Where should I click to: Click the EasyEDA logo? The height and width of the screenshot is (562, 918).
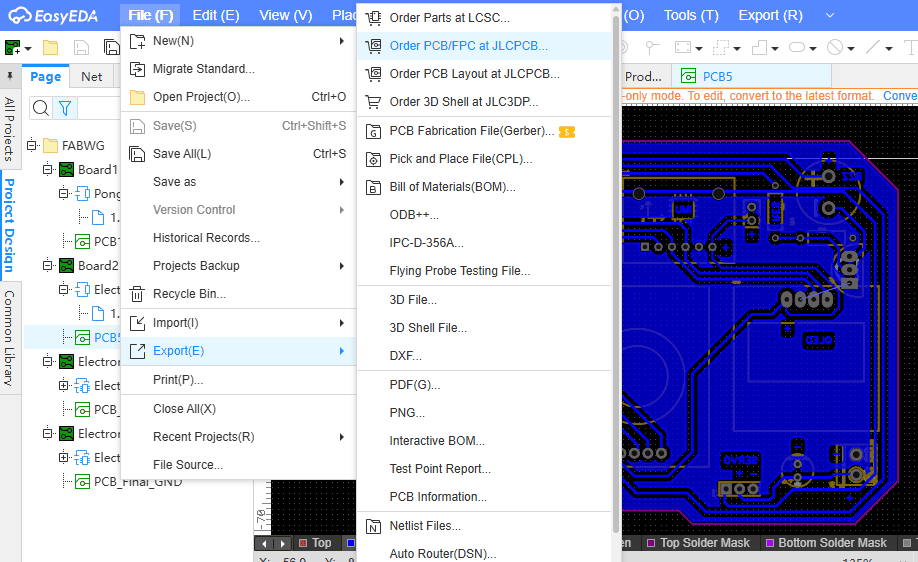pyautogui.click(x=53, y=16)
